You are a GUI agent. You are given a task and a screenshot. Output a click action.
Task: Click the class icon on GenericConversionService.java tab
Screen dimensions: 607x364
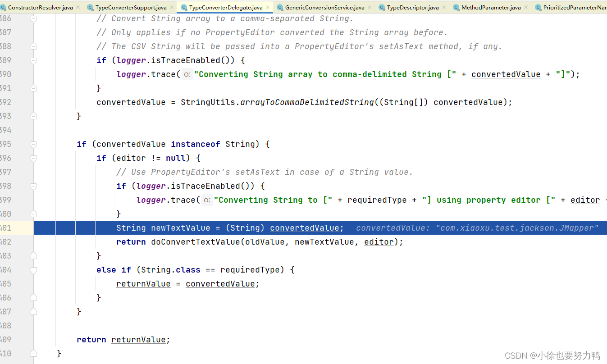280,8
